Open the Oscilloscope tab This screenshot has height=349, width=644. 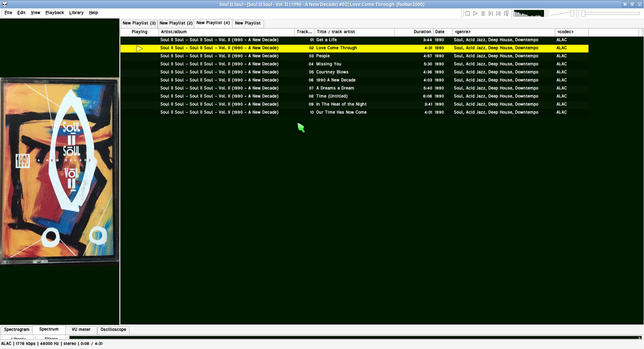113,329
